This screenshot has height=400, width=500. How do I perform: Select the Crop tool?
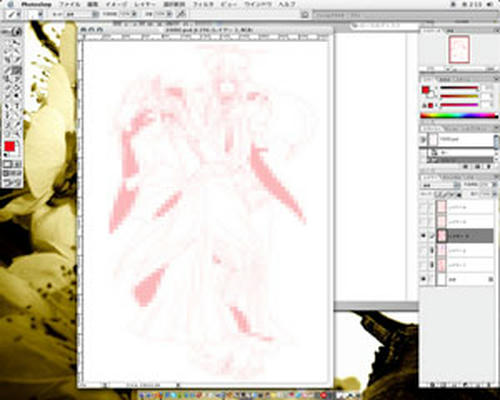click(7, 60)
